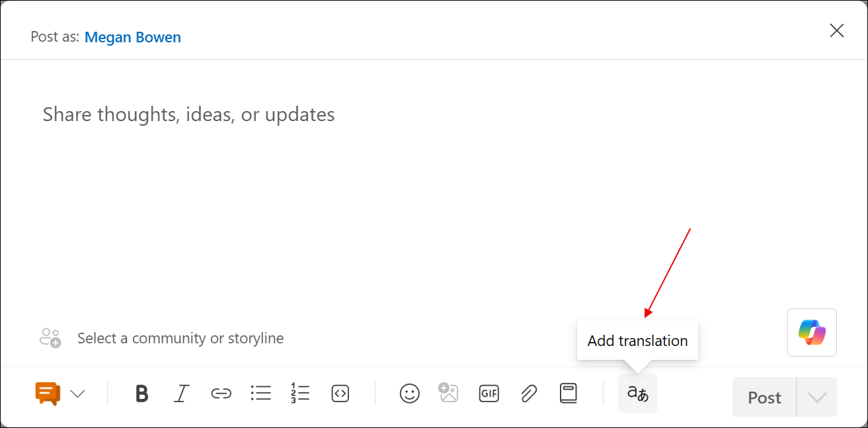Toggle bold text formatting
The height and width of the screenshot is (428, 868).
point(141,393)
